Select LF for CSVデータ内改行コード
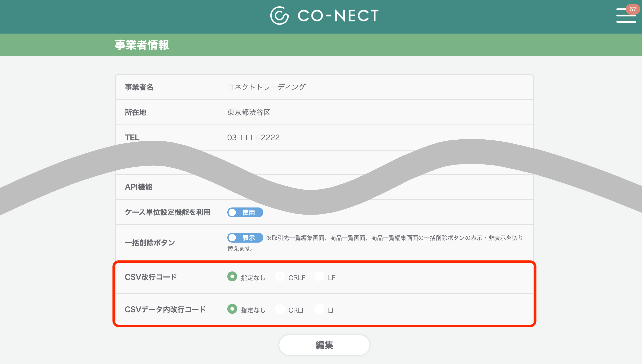The width and height of the screenshot is (642, 364). (319, 309)
